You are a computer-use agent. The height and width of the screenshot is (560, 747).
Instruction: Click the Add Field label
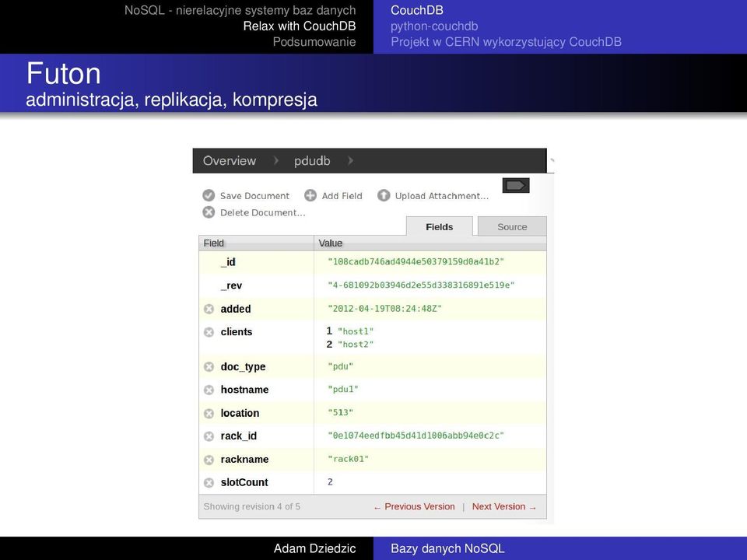coord(342,196)
